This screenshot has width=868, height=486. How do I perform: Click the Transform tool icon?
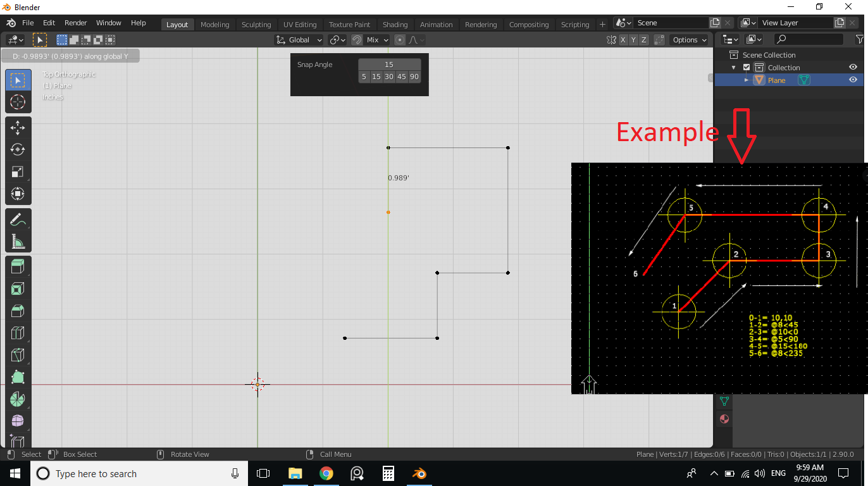18,194
